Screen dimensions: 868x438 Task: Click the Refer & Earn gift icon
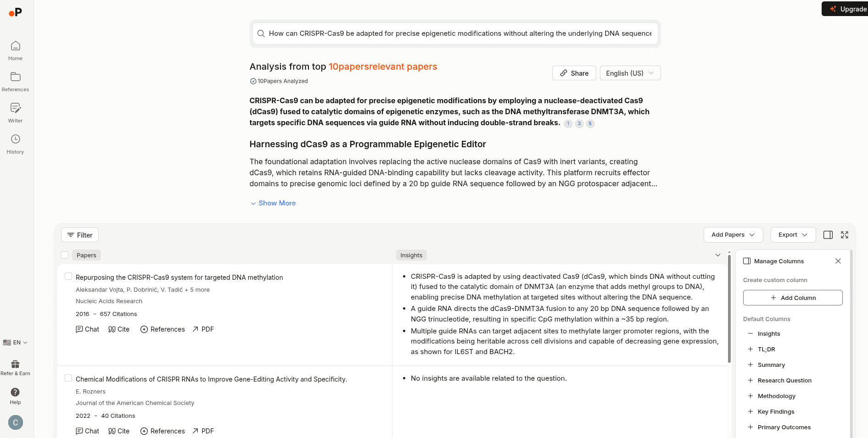(15, 364)
